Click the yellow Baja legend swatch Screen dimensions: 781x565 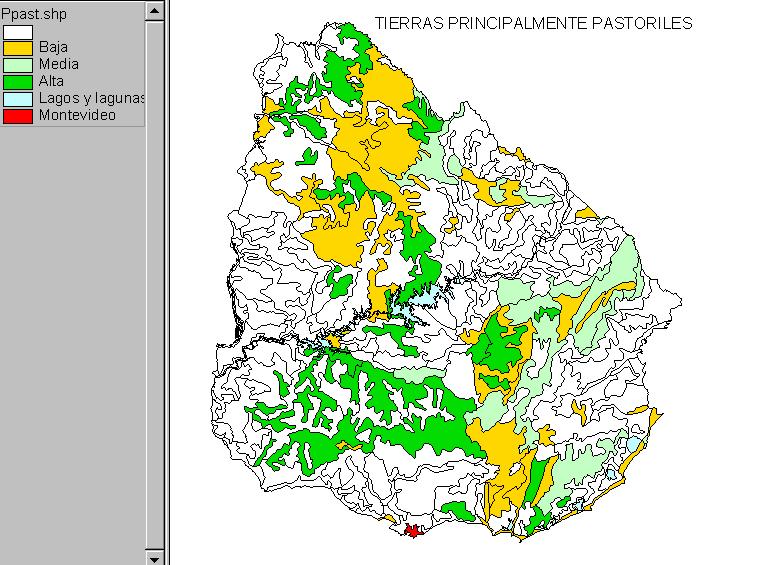18,48
